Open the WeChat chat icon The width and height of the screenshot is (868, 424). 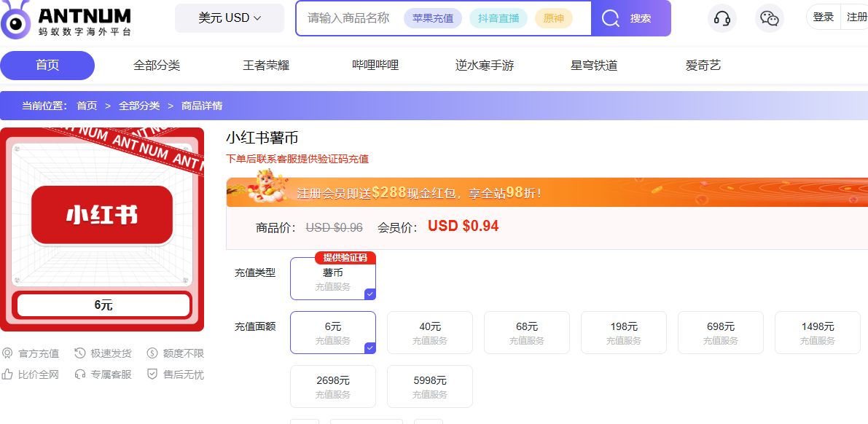tap(770, 18)
